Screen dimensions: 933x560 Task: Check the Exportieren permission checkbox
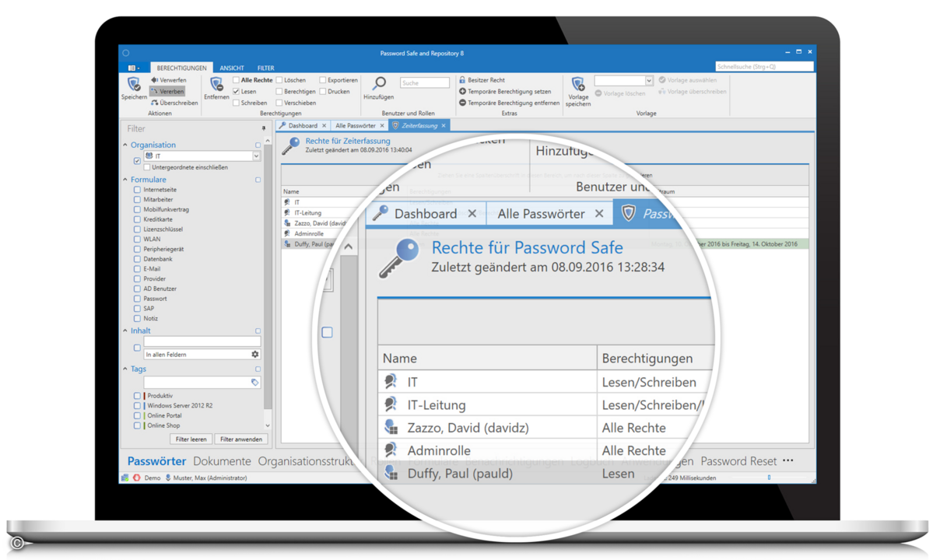pos(322,79)
